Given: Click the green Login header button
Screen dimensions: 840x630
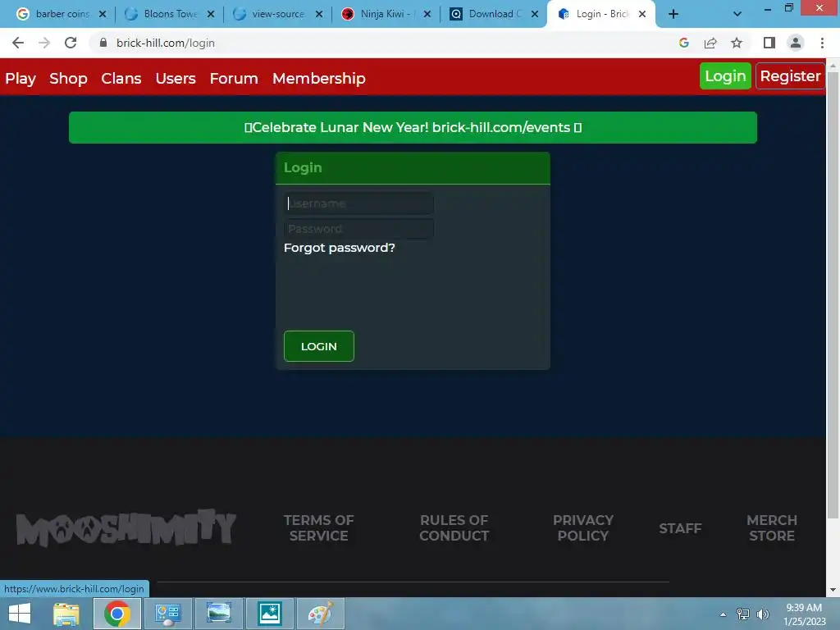Looking at the screenshot, I should (725, 76).
